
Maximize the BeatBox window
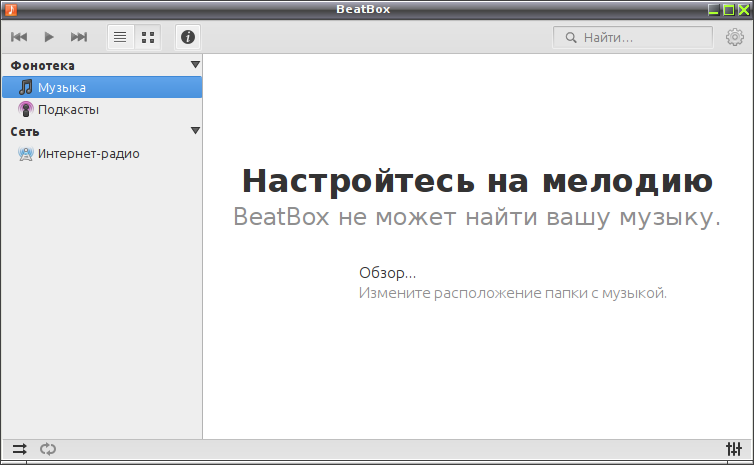[729, 10]
